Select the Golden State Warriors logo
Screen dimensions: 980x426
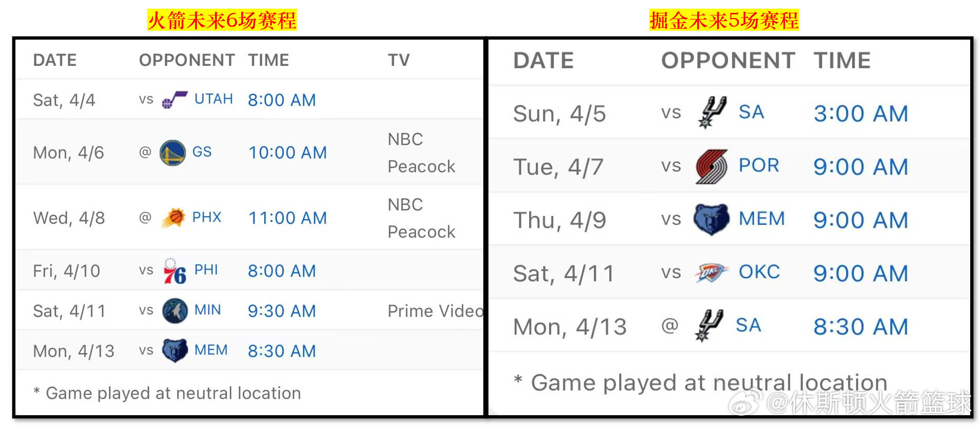173,153
